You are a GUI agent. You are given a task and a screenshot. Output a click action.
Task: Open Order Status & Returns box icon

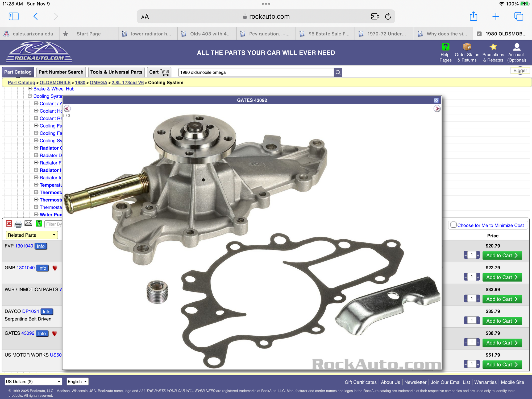[x=467, y=47]
